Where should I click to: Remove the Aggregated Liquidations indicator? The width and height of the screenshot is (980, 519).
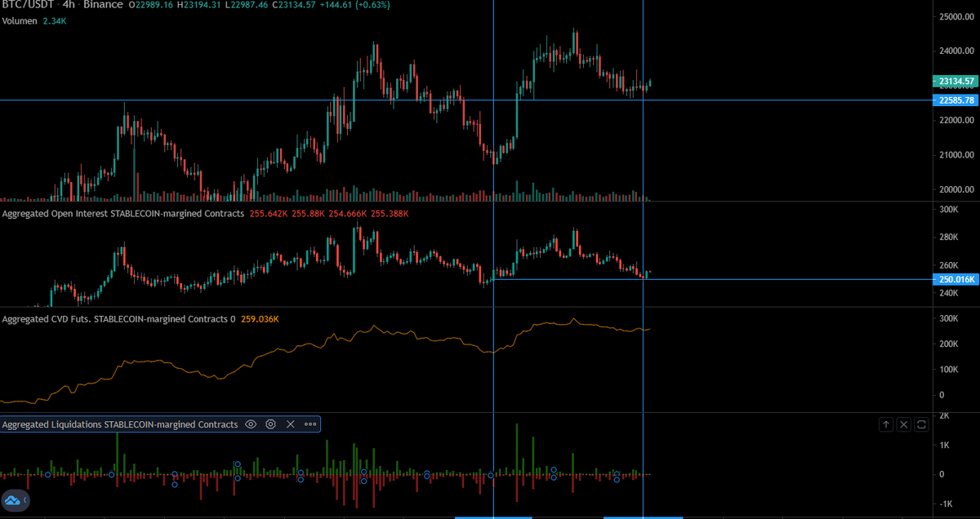[290, 424]
